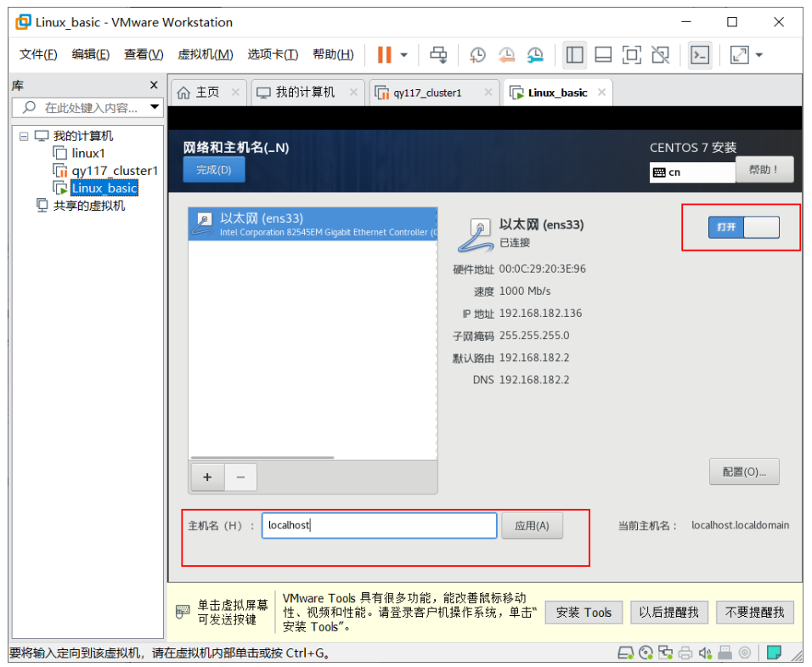Close the Linux_basic tab
812x667 pixels.
click(601, 92)
